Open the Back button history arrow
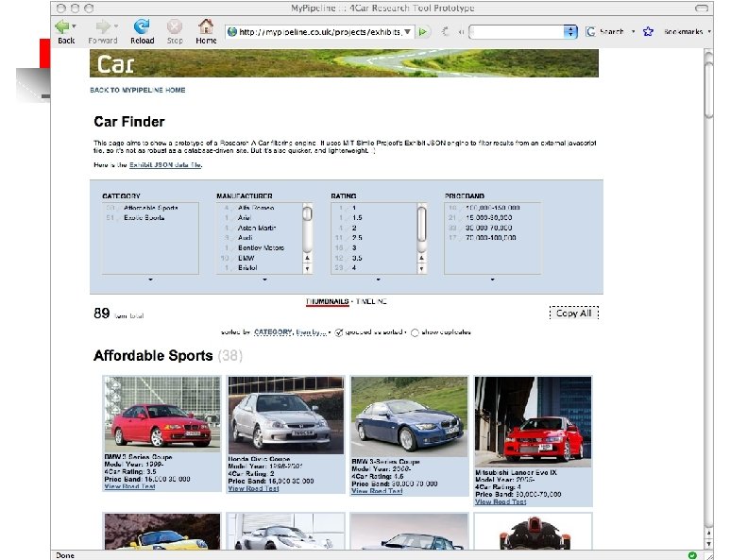Screen dimensions: 747x560 74,26
